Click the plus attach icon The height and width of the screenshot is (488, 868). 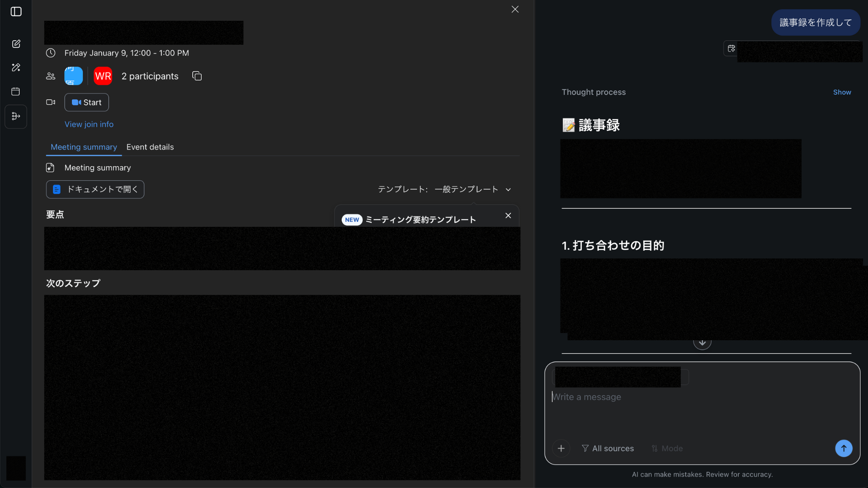(x=561, y=448)
